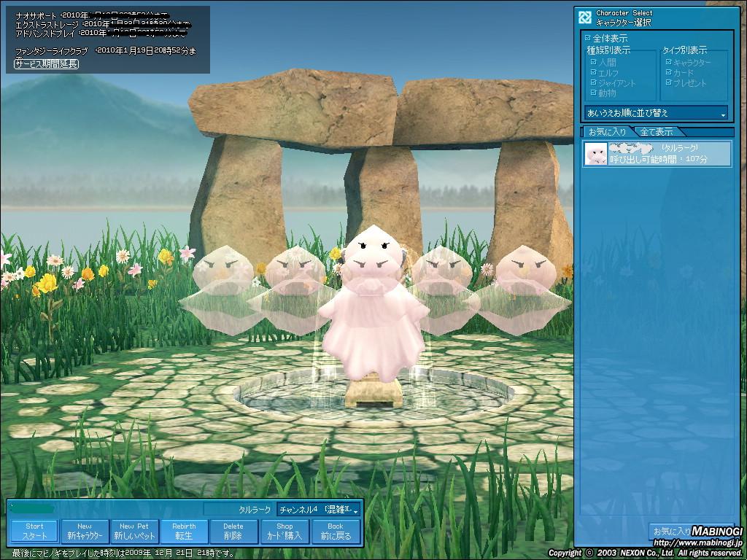Toggle the 全体表示 checkbox
The width and height of the screenshot is (747, 560).
coord(589,38)
